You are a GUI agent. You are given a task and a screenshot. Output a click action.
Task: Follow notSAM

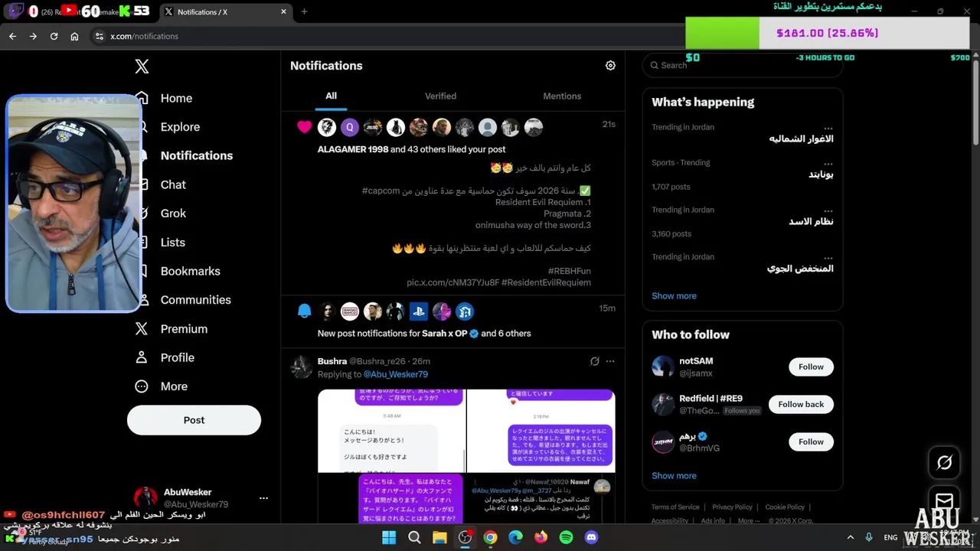(x=811, y=367)
